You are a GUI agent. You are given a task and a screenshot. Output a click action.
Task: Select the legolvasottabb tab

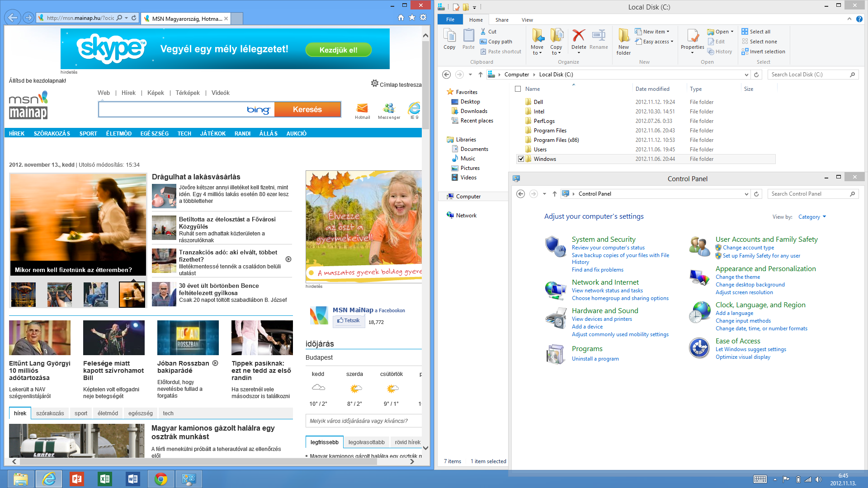(367, 442)
